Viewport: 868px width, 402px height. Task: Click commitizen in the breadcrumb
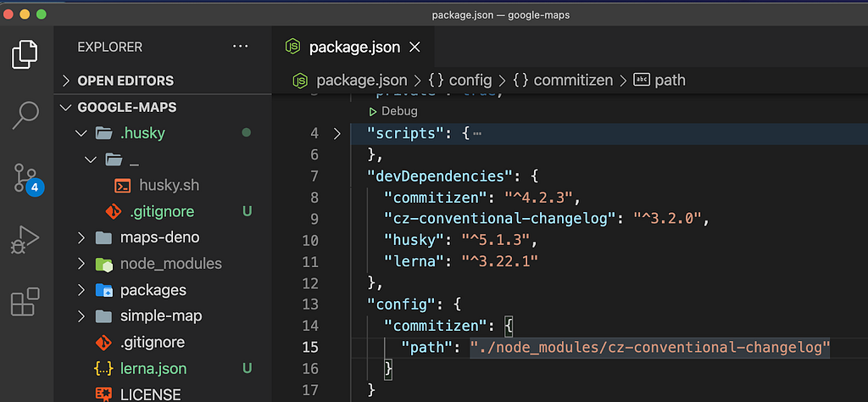[573, 81]
